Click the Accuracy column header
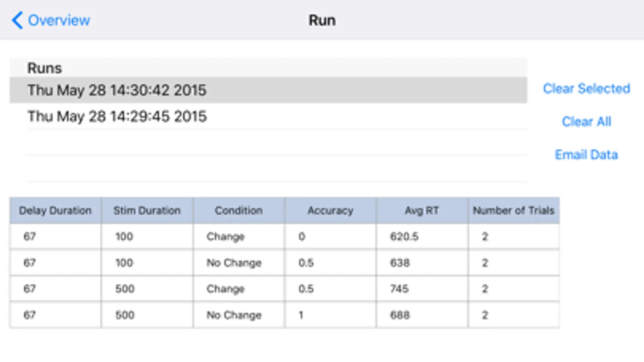This screenshot has width=644, height=362. click(330, 210)
